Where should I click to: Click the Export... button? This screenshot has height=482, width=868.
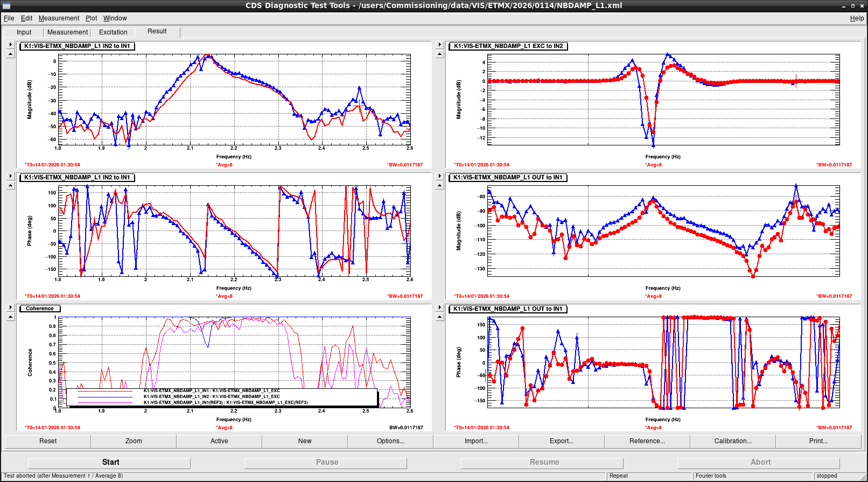pos(562,441)
